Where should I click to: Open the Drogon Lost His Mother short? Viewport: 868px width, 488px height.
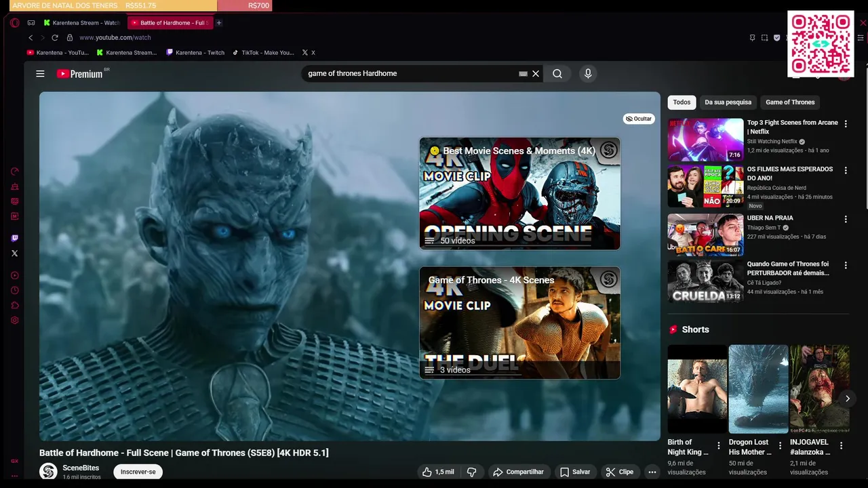pos(758,389)
